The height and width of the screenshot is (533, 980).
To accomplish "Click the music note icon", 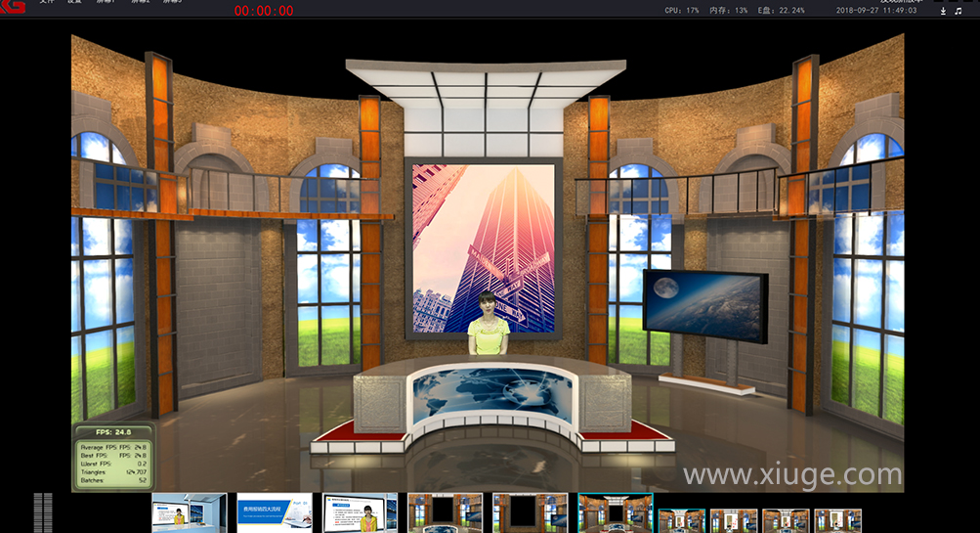I will (x=958, y=11).
